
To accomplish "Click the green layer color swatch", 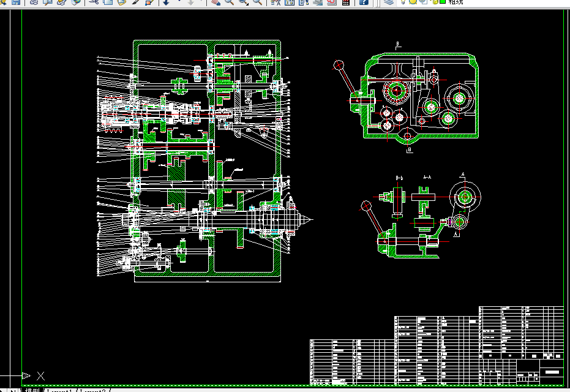I will coord(443,1).
